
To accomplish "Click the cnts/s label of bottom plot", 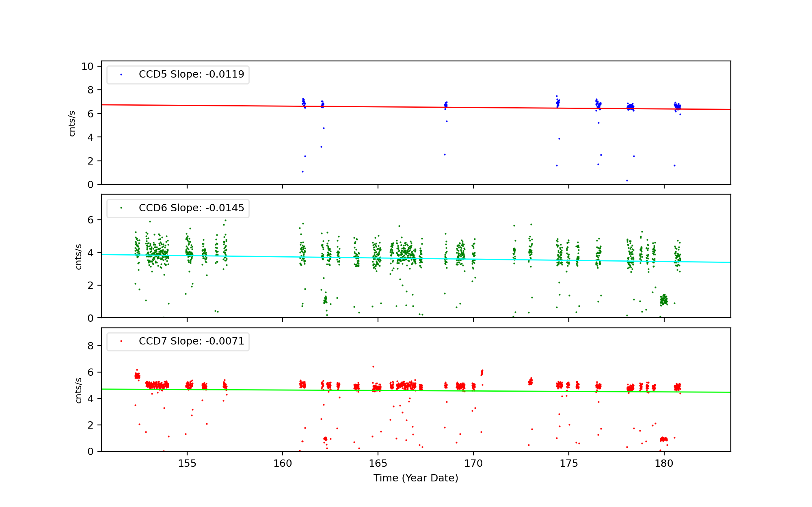I will [79, 390].
